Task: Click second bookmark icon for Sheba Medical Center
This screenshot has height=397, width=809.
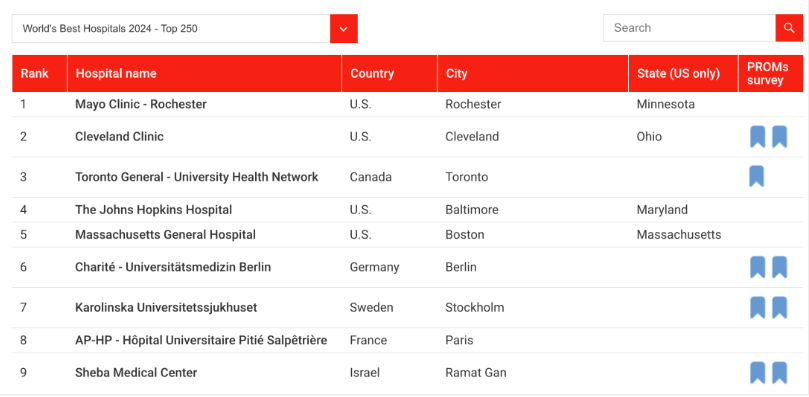Action: point(780,373)
